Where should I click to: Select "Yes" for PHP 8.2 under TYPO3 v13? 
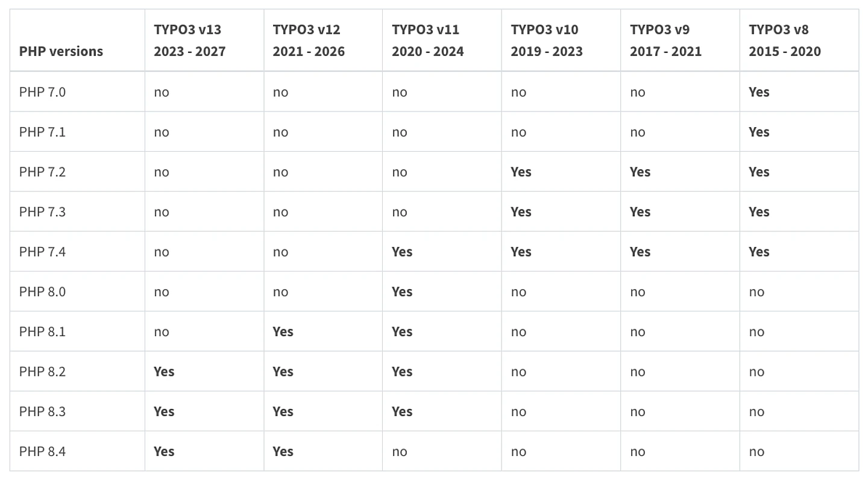pos(164,372)
